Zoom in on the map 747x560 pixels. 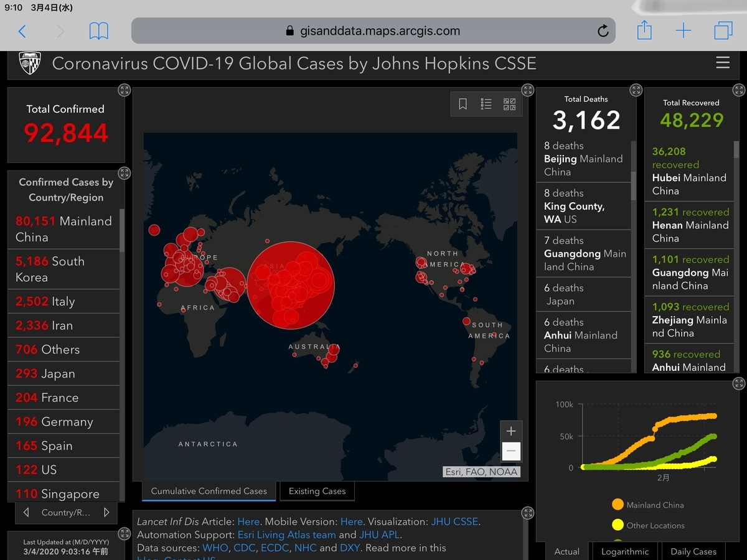(511, 431)
